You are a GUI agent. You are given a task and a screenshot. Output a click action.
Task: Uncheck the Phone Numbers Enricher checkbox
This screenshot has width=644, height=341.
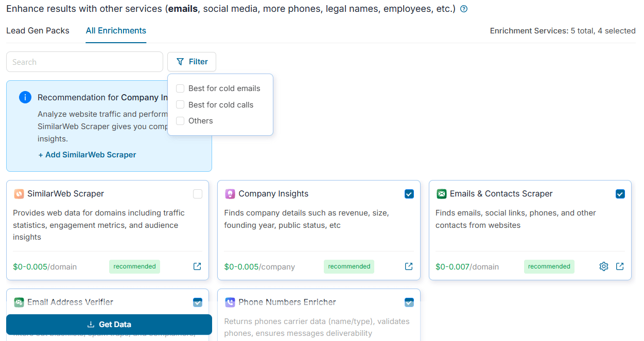(x=409, y=302)
